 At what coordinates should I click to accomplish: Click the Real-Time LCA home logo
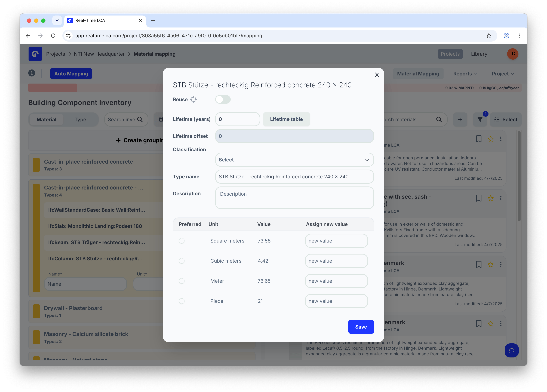click(35, 54)
